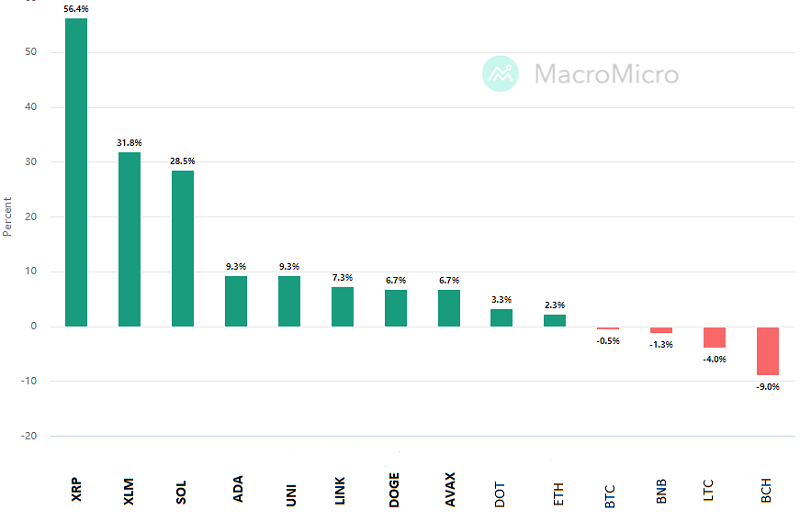Screen dimensions: 800x521
Task: Click the SOL bar showing 28.5%
Action: pyautogui.click(x=183, y=248)
